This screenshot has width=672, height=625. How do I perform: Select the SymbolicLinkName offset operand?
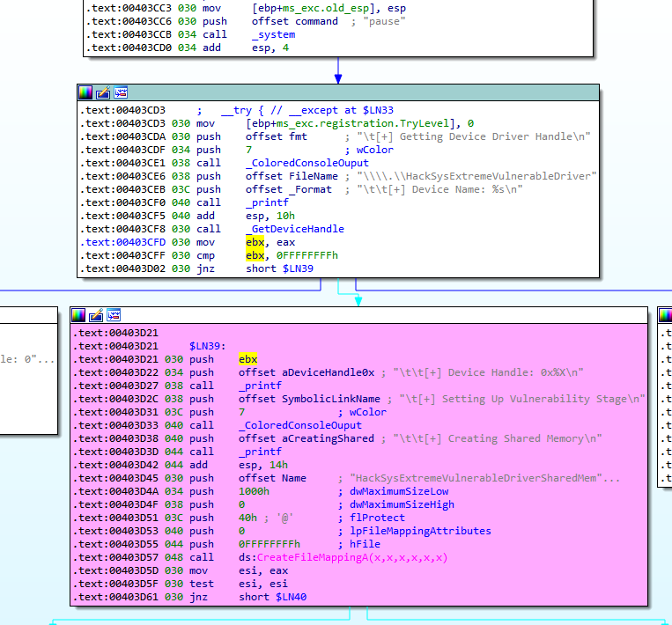pos(332,399)
